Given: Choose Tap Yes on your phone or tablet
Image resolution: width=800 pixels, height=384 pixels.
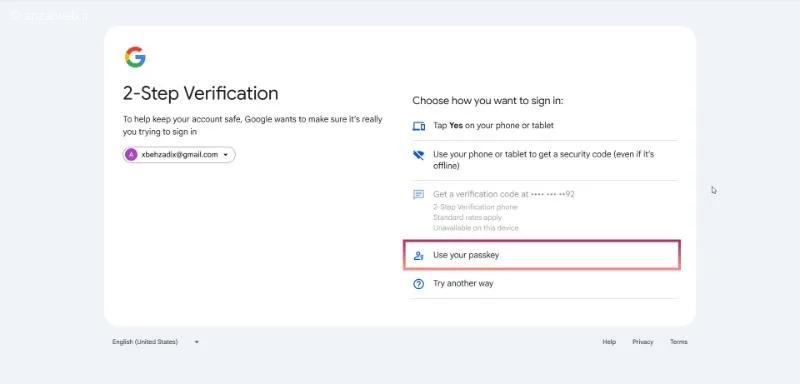Looking at the screenshot, I should click(x=545, y=125).
